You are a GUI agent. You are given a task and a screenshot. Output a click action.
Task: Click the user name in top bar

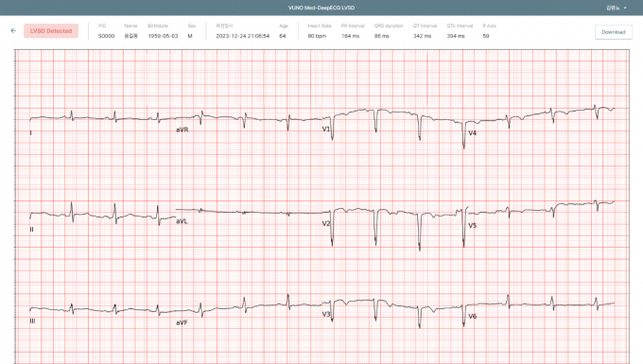click(x=613, y=8)
